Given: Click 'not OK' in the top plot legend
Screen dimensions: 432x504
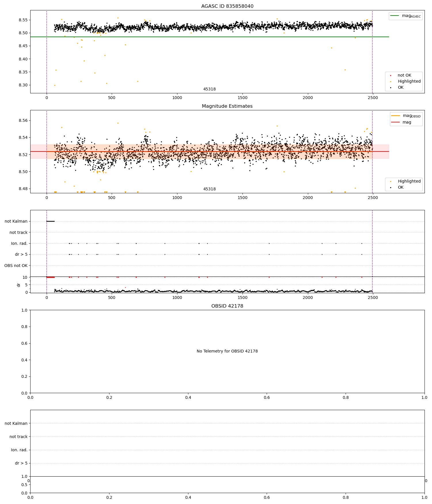Looking at the screenshot, I should tap(404, 75).
